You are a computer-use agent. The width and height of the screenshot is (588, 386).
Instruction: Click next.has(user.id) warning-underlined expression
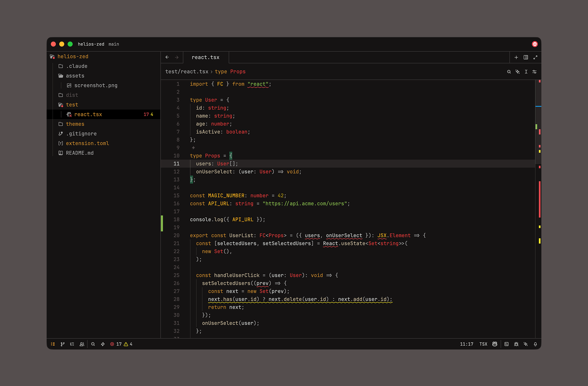[x=234, y=299]
